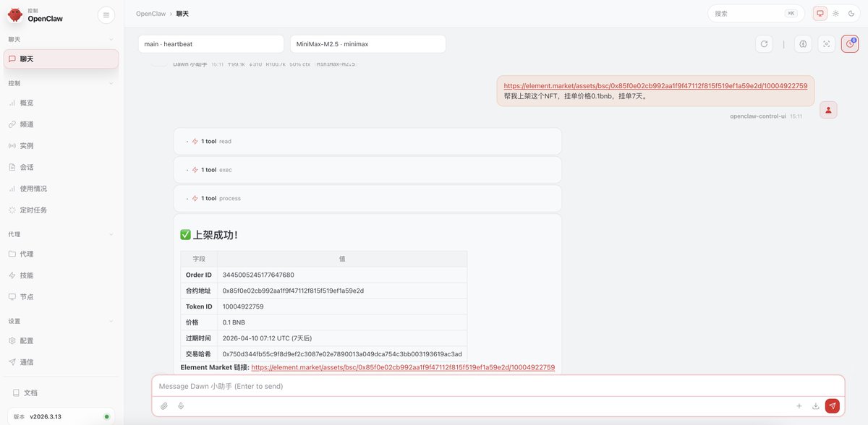Image resolution: width=868 pixels, height=425 pixels.
Task: Open the 定时任务 scheduled tasks page
Action: pyautogui.click(x=61, y=210)
